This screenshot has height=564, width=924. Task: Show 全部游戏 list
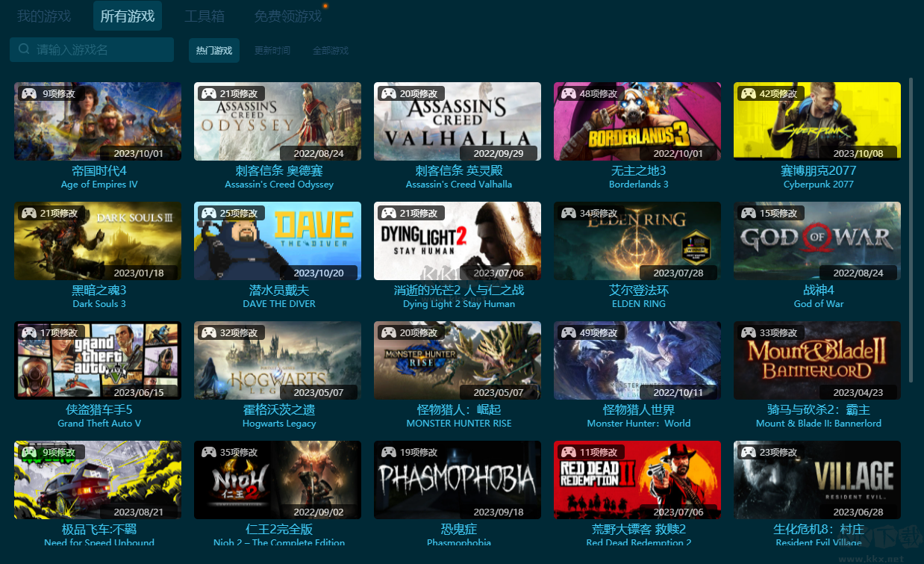pos(331,50)
